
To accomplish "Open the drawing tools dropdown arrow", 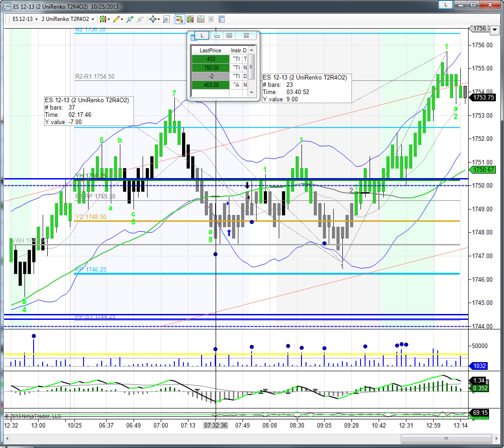I will pyautogui.click(x=122, y=19).
